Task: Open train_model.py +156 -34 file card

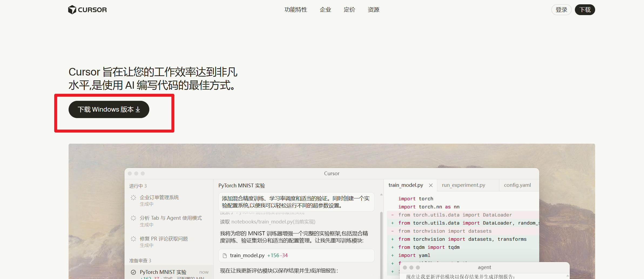Action: tap(296, 256)
